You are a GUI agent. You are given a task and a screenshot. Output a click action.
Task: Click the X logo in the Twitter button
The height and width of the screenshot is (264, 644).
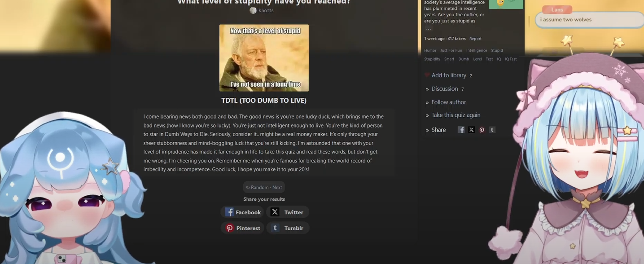click(x=275, y=212)
